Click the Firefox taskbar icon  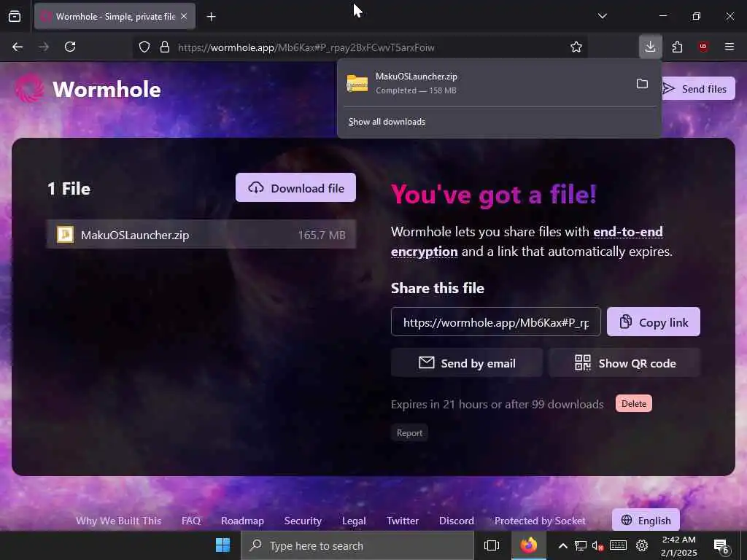pos(529,545)
